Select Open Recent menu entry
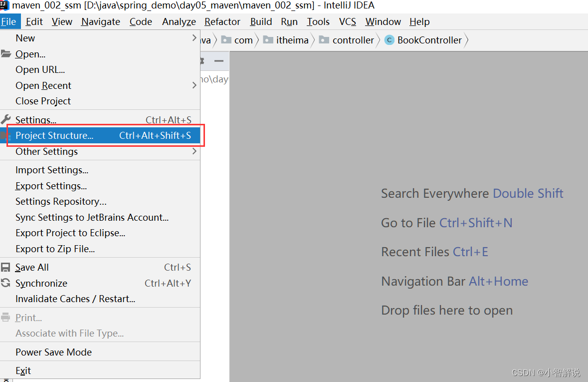Screen dimensions: 588x382 click(100, 85)
